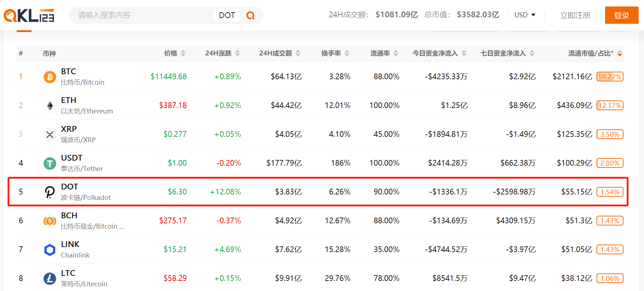644x291 pixels.
Task: Open the USD currency dropdown
Action: pyautogui.click(x=525, y=15)
